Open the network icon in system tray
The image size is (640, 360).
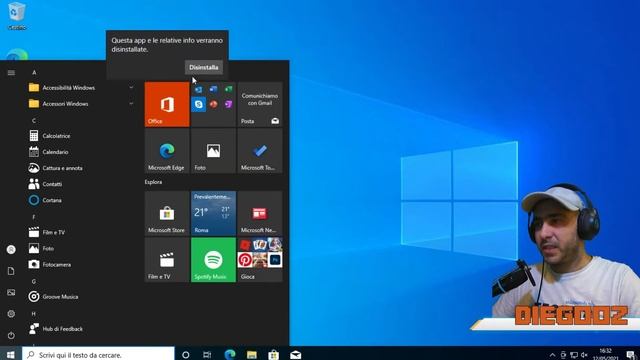click(574, 355)
